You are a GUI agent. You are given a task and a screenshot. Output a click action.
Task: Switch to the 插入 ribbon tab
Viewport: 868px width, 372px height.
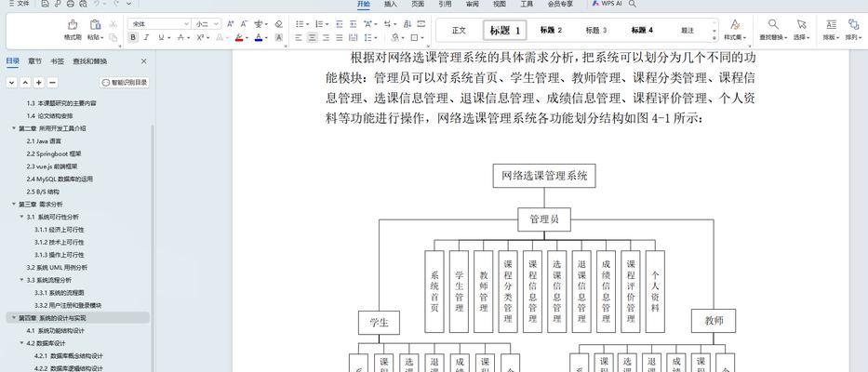[x=391, y=4]
